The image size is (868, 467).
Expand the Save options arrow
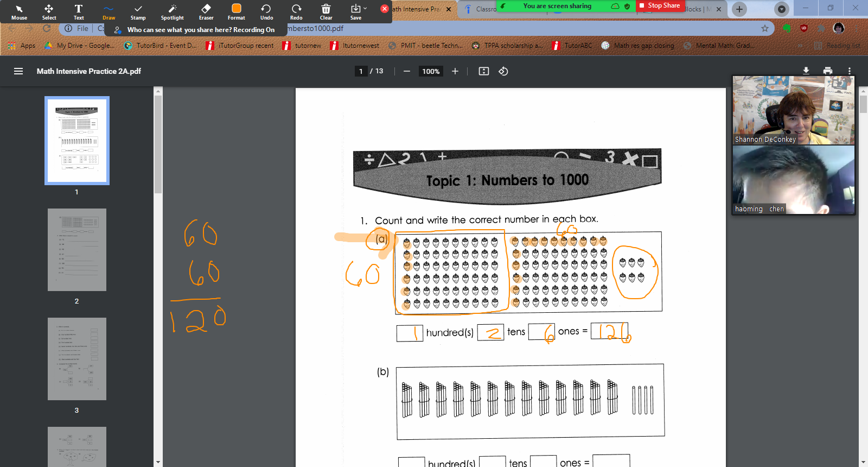(x=365, y=8)
